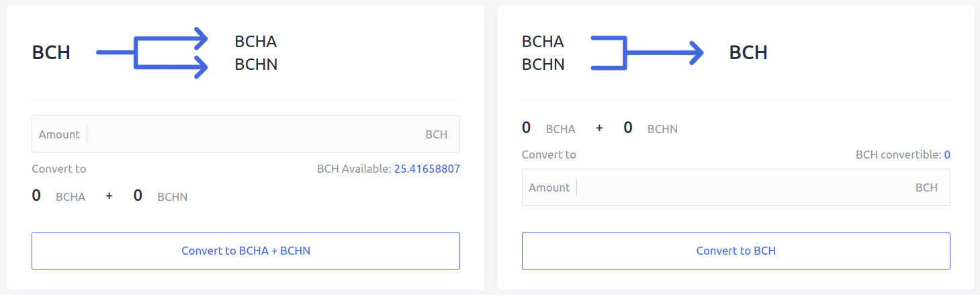Click the BCH Available label text
This screenshot has height=295, width=980.
(353, 169)
